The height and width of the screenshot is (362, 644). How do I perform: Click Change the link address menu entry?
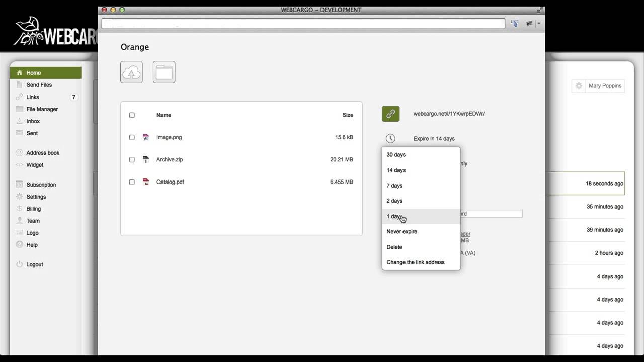point(416,262)
